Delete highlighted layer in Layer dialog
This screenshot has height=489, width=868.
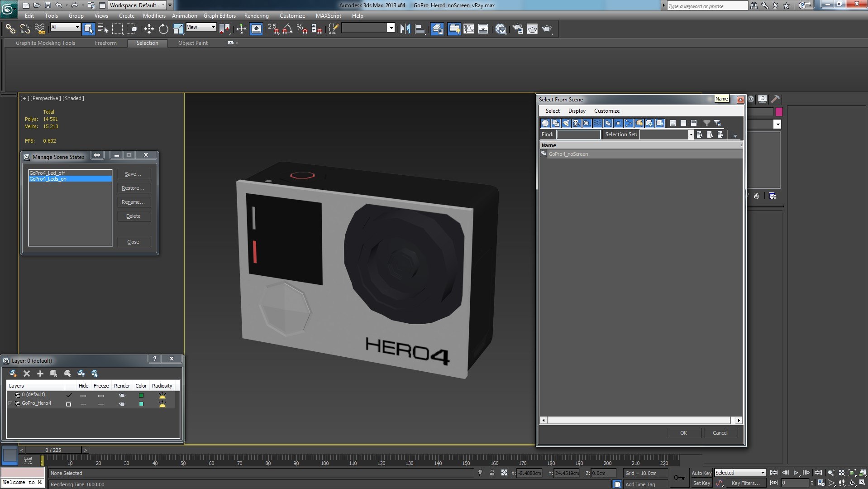(27, 373)
